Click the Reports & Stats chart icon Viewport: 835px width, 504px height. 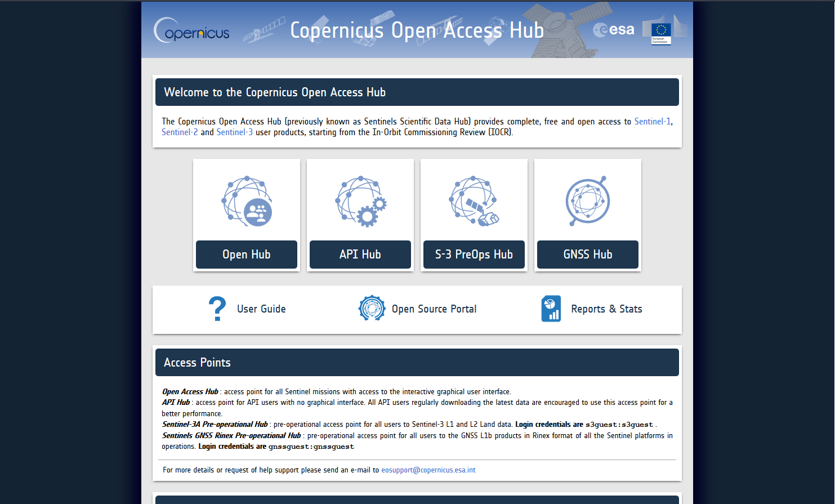coord(551,309)
